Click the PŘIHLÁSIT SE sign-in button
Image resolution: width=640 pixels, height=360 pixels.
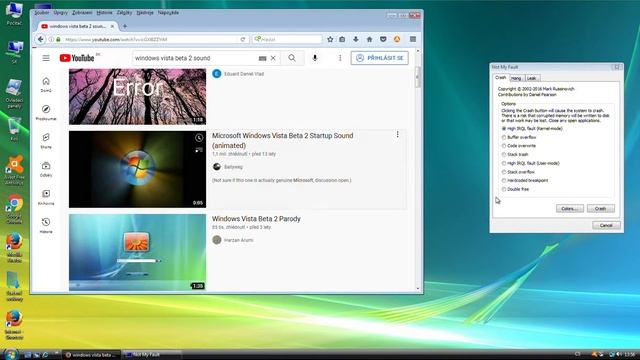(380, 58)
